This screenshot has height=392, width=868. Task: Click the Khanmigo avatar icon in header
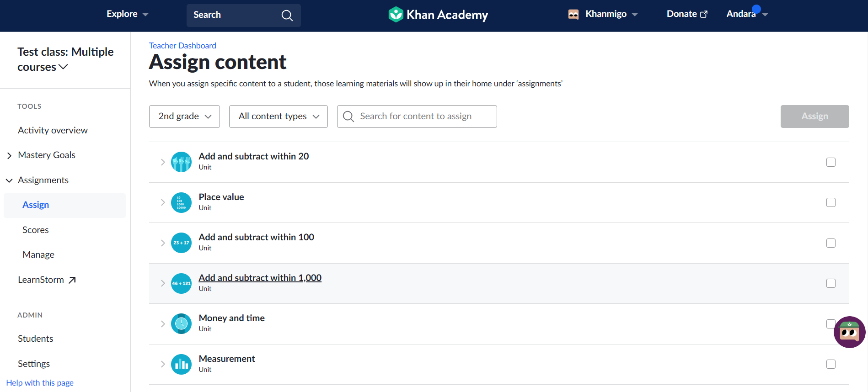[x=573, y=14]
